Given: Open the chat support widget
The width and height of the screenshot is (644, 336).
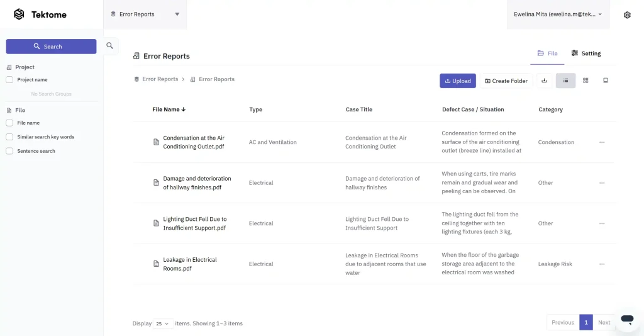Looking at the screenshot, I should click(626, 319).
